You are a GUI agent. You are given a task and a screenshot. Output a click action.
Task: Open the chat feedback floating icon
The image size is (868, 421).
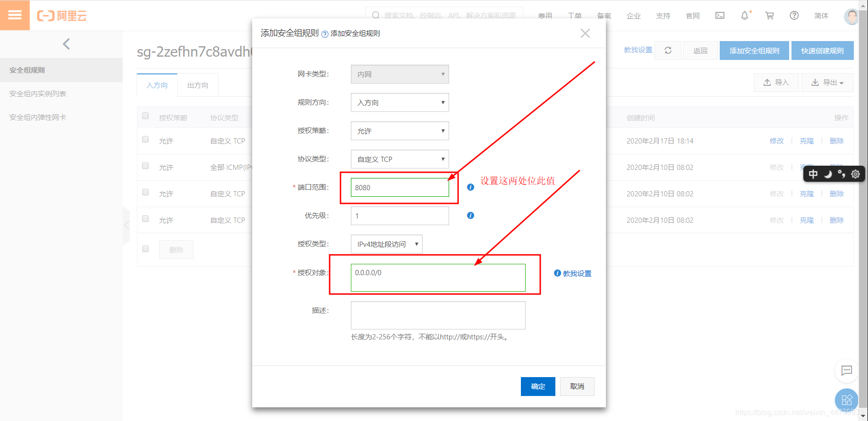coord(847,370)
